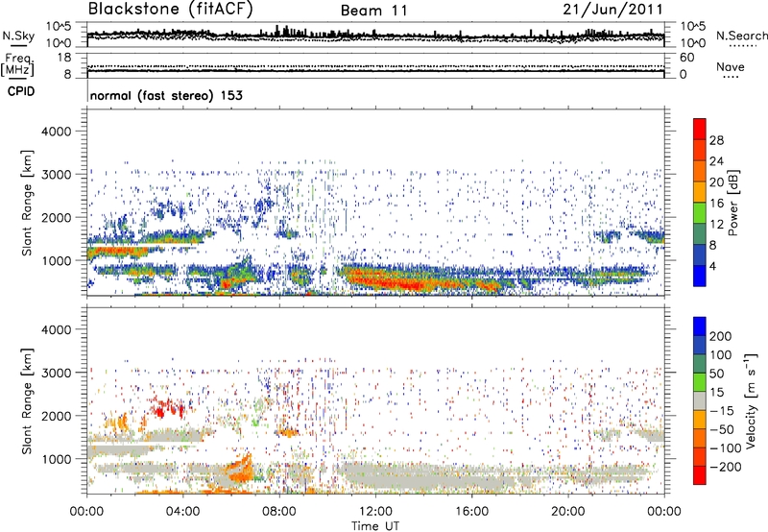Click 'normal (fast stereo) 153' text
Viewport: 768px width, 532px height.
pos(166,95)
